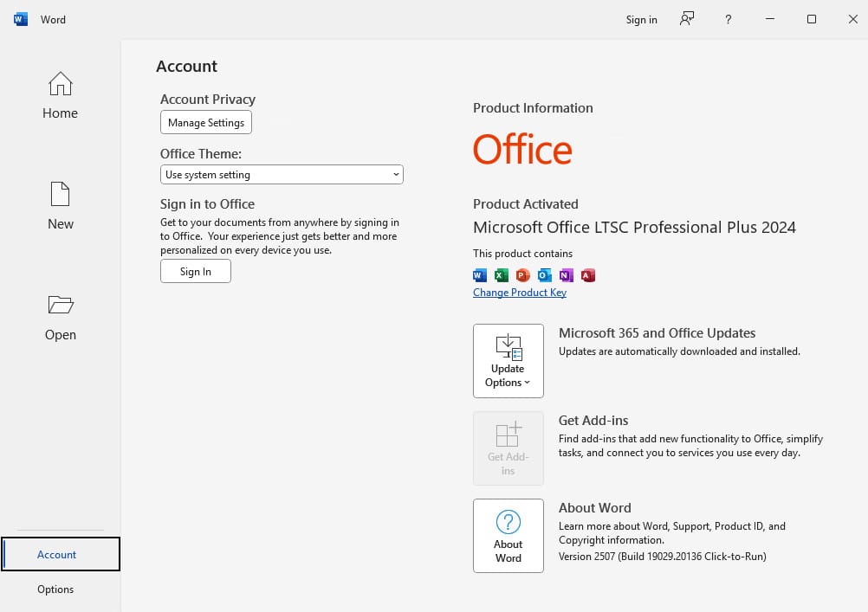Viewport: 868px width, 612px height.
Task: Click the Account Privacy heading
Action: point(208,99)
